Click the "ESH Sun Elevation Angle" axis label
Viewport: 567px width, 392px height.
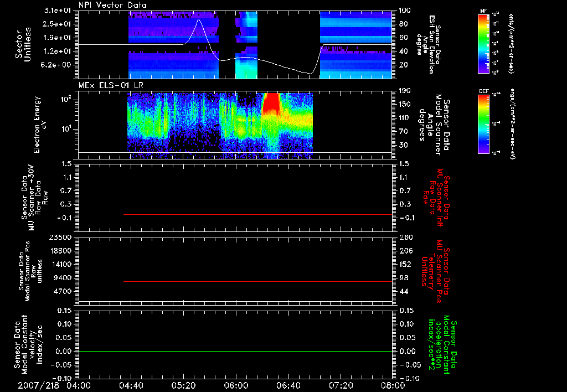(429, 44)
